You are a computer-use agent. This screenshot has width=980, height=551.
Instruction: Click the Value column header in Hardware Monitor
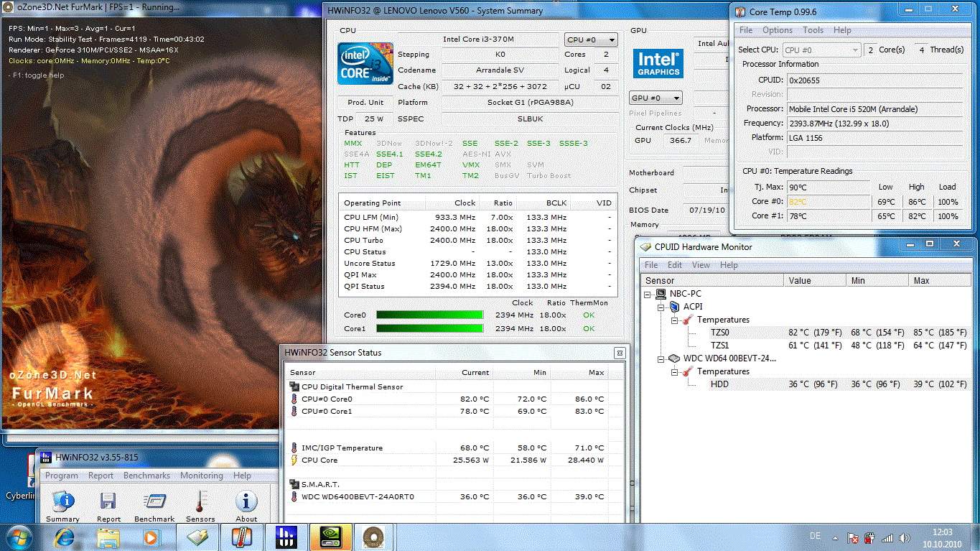click(x=816, y=281)
